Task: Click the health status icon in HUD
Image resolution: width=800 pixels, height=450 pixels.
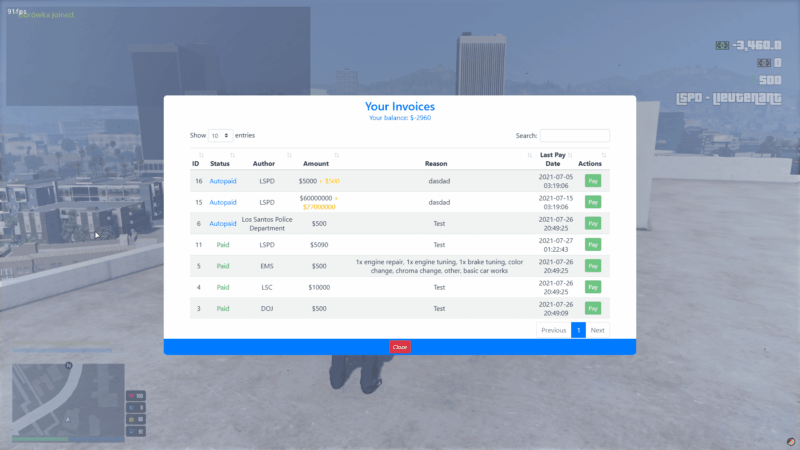Action: coord(131,396)
